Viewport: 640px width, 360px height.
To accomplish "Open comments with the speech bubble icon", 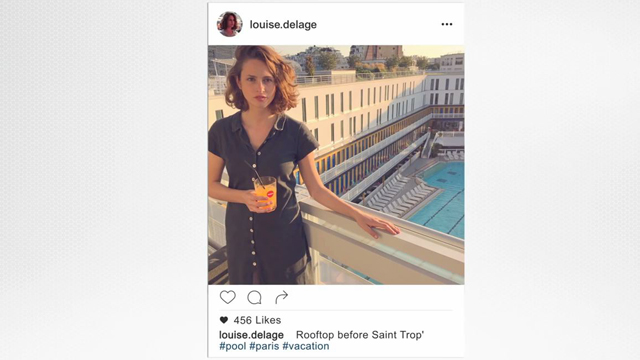I will [x=254, y=298].
